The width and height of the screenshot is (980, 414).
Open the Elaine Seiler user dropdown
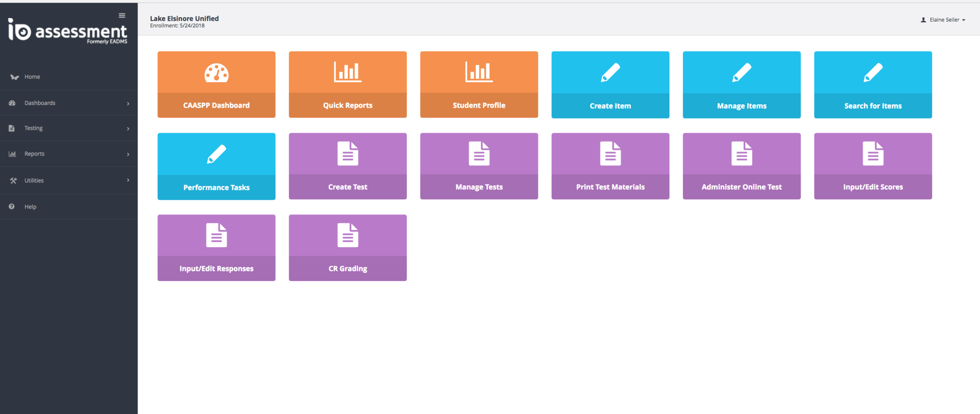coord(943,20)
